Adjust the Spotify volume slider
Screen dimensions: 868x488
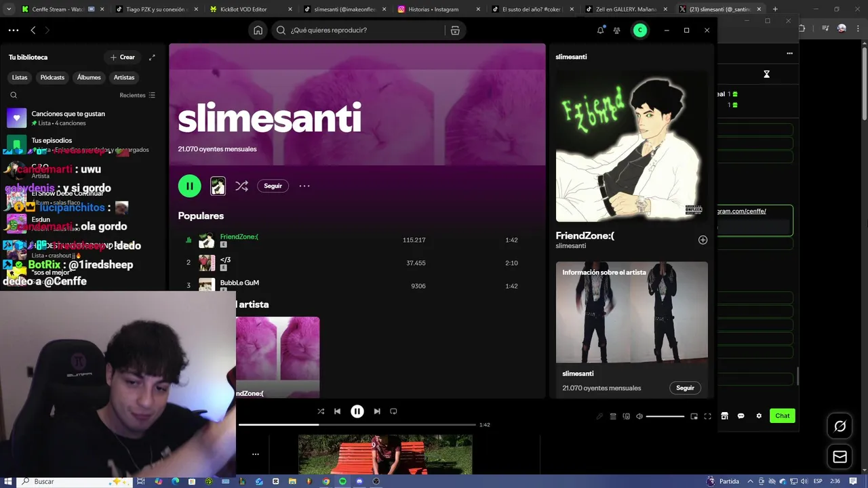665,416
